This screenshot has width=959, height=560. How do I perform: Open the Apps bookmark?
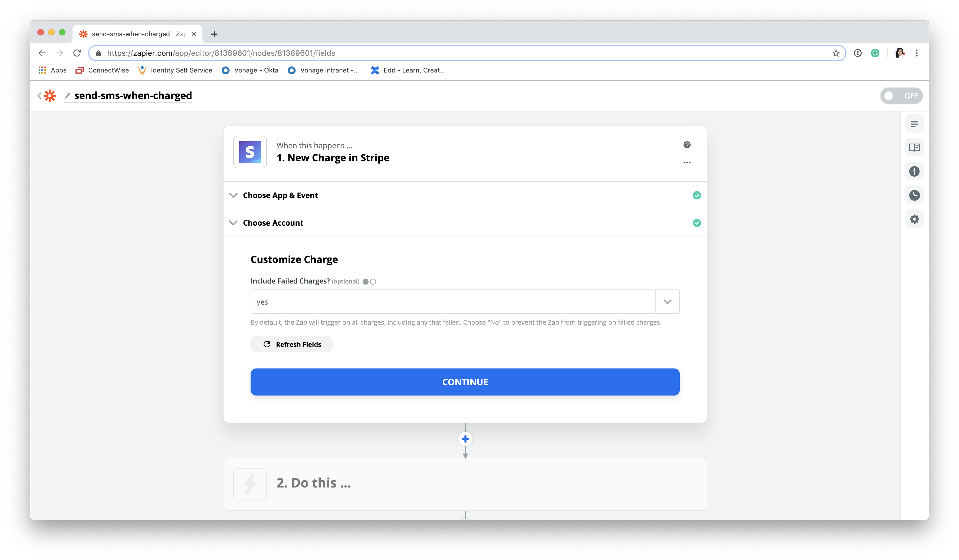tap(52, 70)
